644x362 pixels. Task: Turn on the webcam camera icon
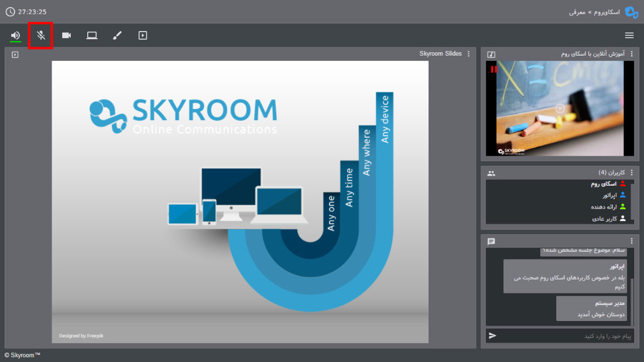66,35
